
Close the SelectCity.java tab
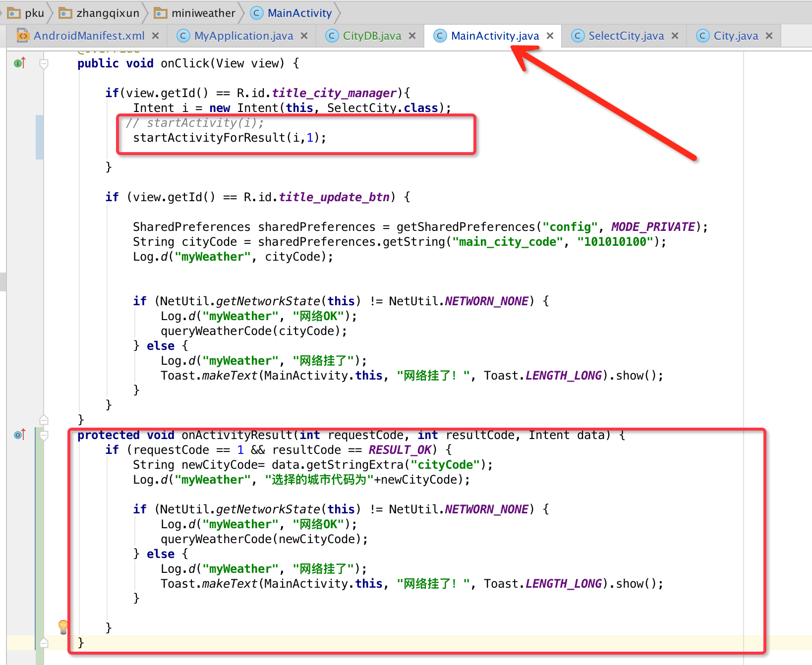tap(675, 36)
